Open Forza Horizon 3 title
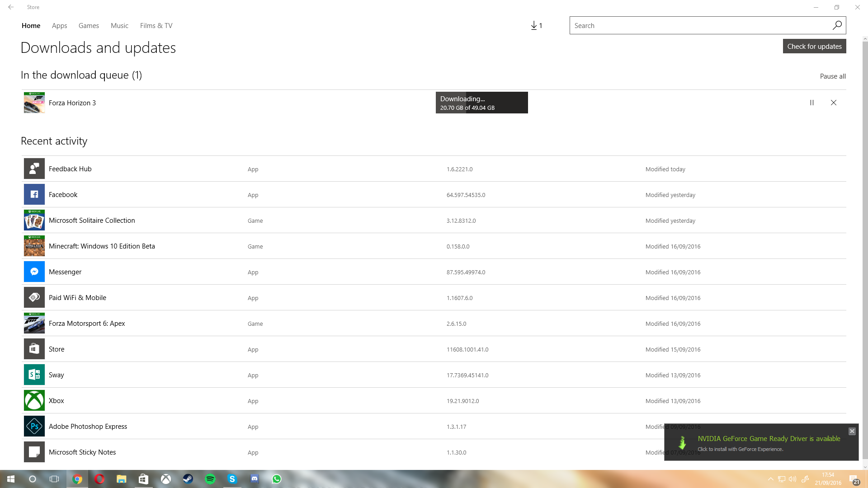Viewport: 868px width, 488px height. coord(72,103)
